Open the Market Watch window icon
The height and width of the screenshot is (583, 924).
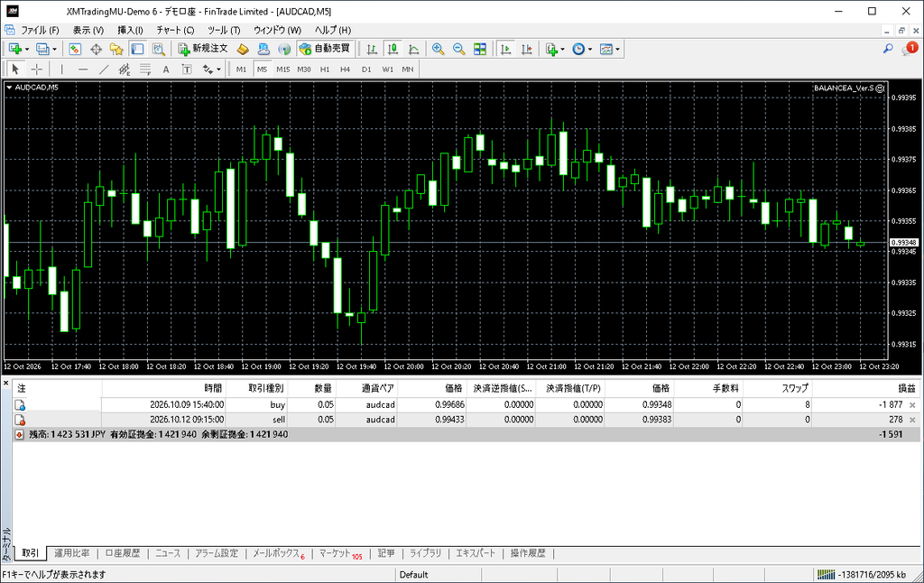click(x=75, y=50)
